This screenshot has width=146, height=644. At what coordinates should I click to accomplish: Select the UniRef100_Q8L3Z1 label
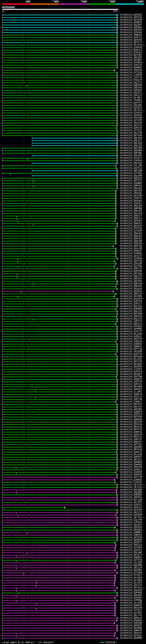[x=131, y=145]
